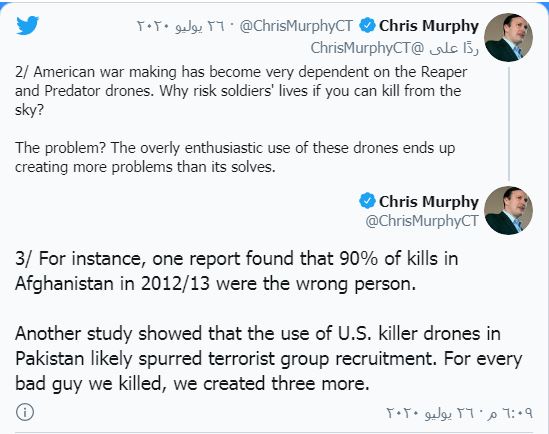Open Chris Murphy's avatar beside the main tweet
Screen dimensions: 549x434
508,210
